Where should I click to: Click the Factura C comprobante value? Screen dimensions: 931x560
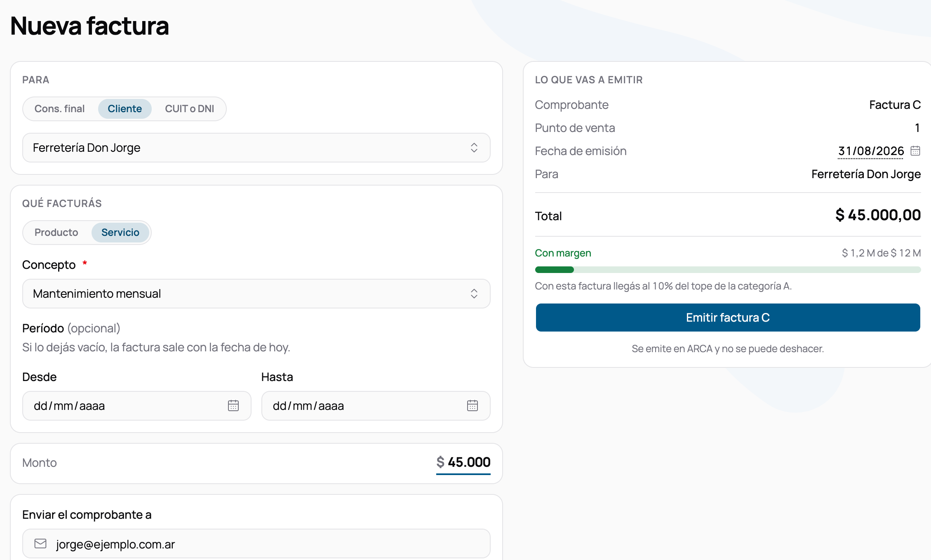(x=895, y=105)
